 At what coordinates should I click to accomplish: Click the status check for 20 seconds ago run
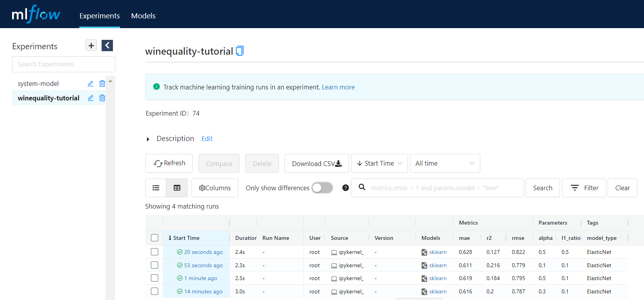click(x=180, y=252)
